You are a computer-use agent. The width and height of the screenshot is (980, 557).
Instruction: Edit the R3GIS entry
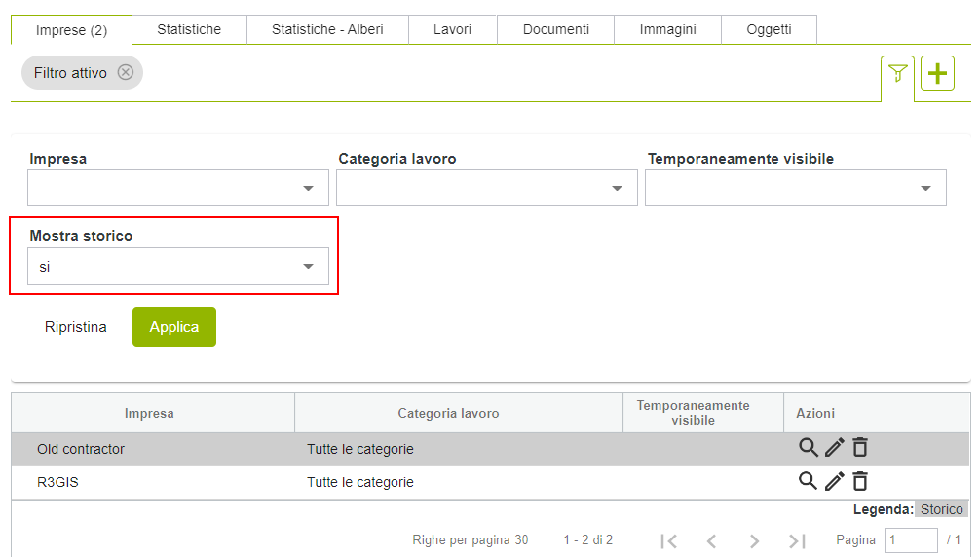click(834, 481)
